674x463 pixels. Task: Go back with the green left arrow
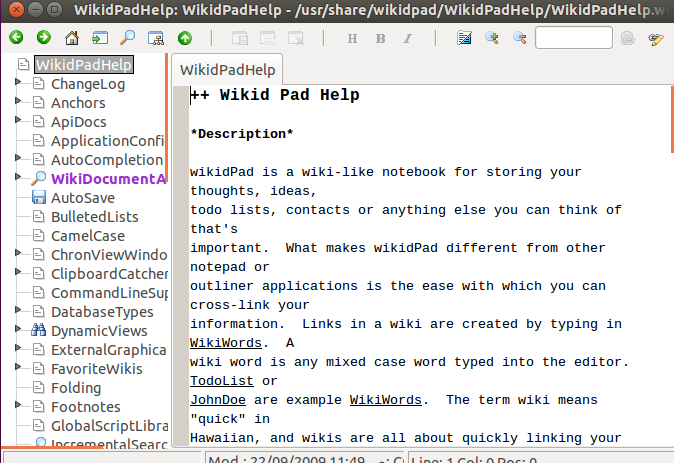16,37
